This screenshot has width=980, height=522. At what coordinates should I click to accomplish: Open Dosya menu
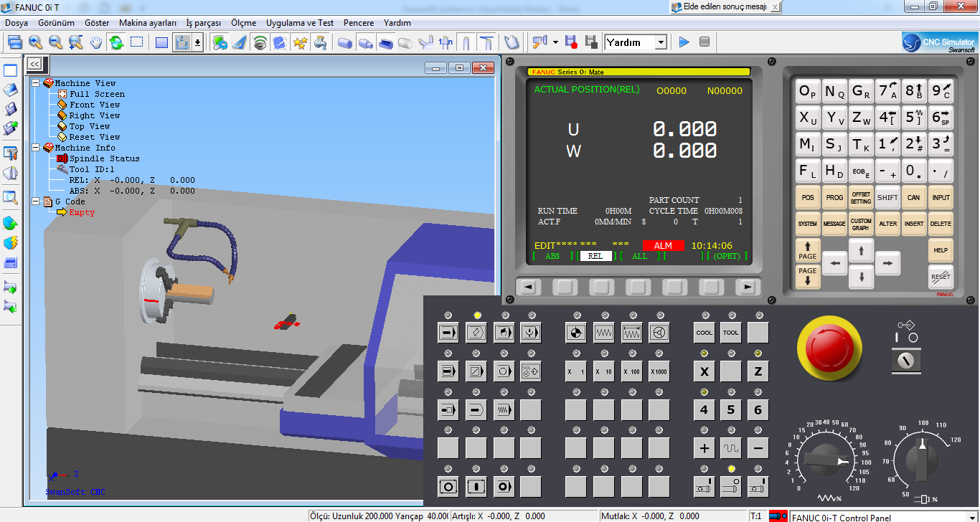(x=15, y=23)
